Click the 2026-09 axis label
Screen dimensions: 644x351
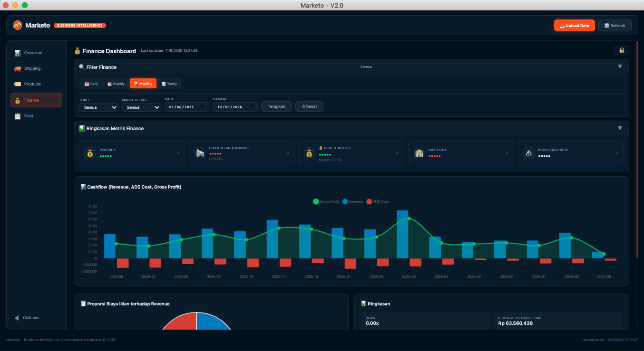pos(604,276)
